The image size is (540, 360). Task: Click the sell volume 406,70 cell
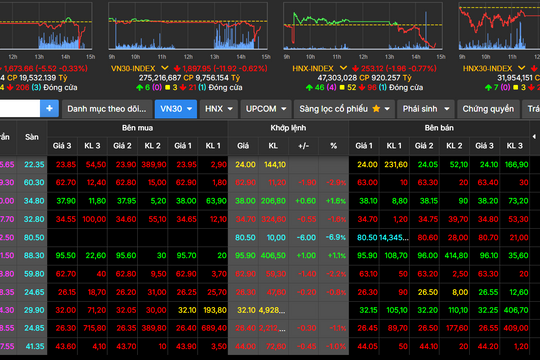tap(516, 310)
